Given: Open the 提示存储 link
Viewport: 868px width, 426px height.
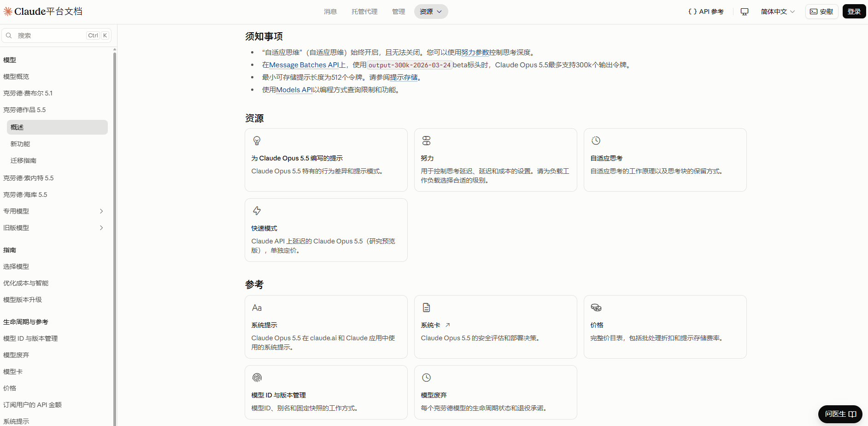Looking at the screenshot, I should point(404,77).
